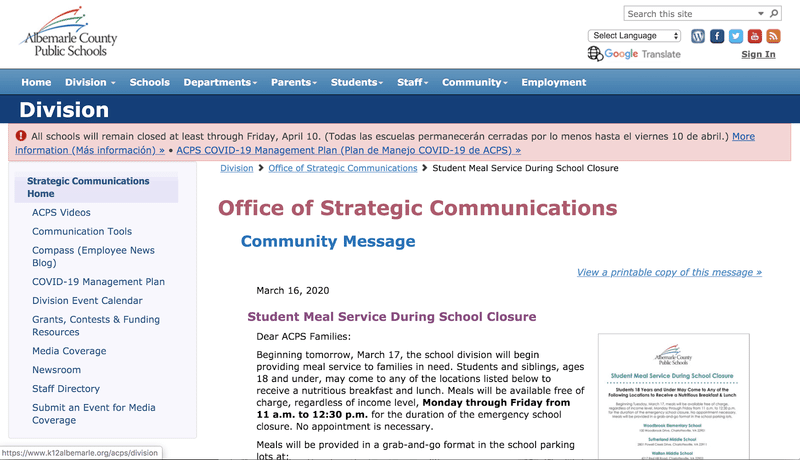Expand the Staff nav menu
The image size is (800, 460).
pos(412,82)
